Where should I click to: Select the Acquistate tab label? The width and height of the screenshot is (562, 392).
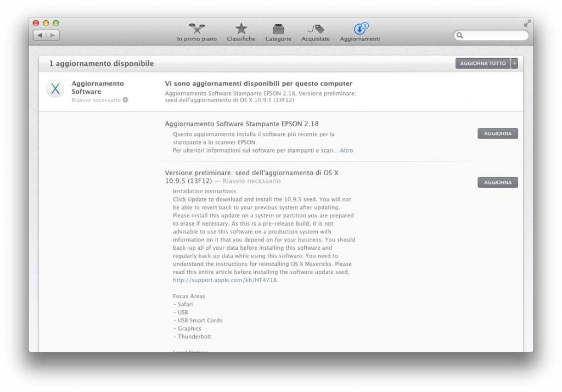click(x=316, y=39)
